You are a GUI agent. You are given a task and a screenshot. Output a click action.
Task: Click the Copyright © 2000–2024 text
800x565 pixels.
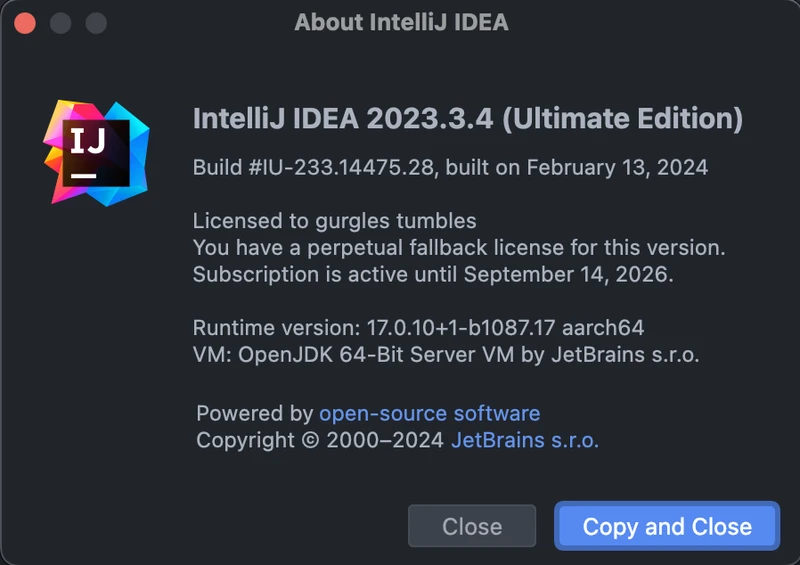point(319,440)
